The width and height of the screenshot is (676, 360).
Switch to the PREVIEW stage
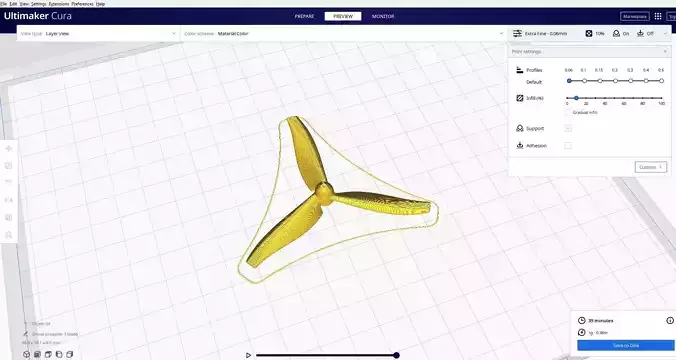343,16
